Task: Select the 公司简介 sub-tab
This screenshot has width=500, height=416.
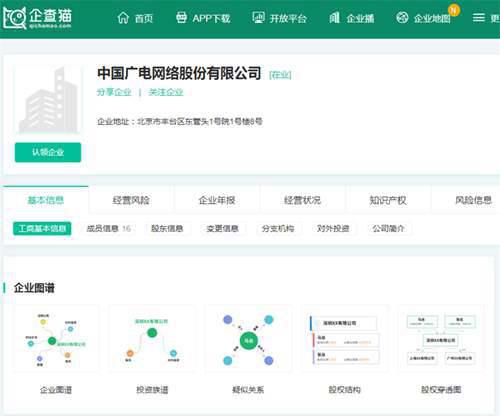Action: click(x=389, y=228)
